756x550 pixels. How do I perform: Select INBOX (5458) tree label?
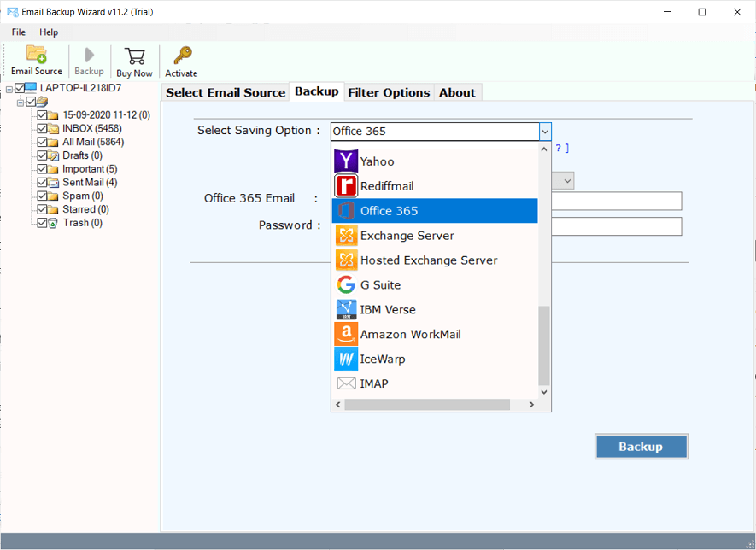(92, 128)
